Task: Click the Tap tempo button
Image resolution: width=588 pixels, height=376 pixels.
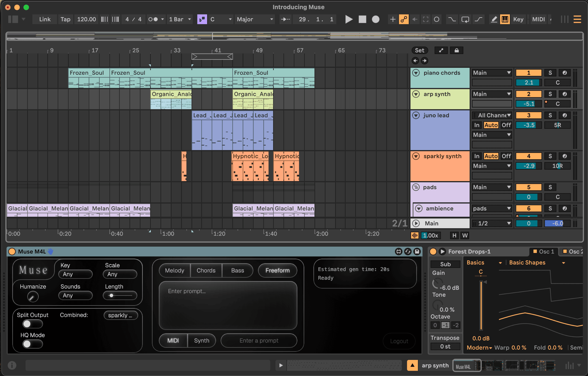Action: click(x=65, y=19)
